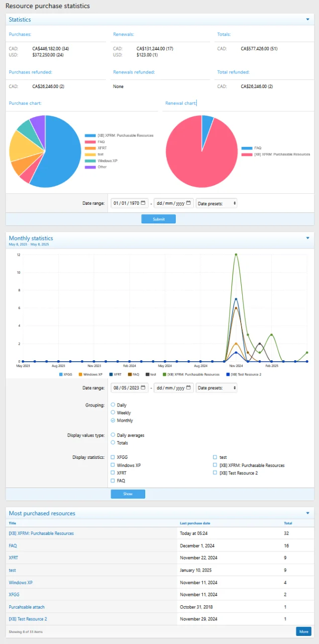
Task: Check the XFGG display statistic
Action: click(113, 457)
